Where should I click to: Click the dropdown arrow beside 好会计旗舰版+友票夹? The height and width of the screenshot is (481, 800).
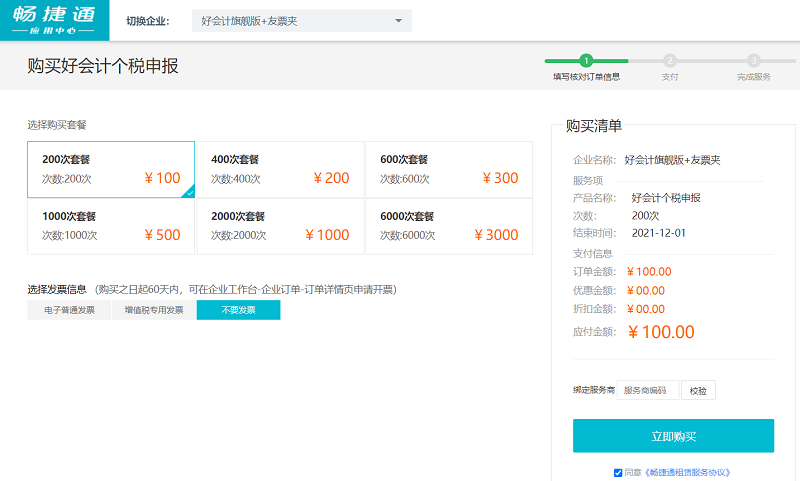(398, 21)
